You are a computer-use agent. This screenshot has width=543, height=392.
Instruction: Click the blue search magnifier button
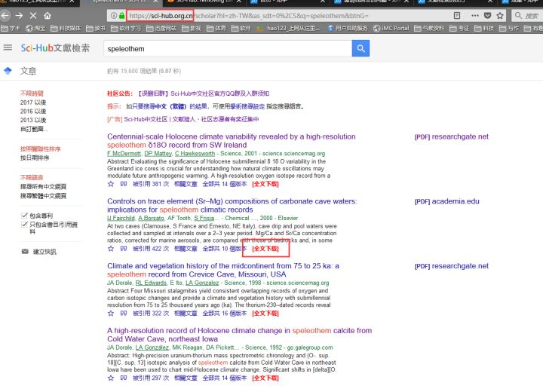(360, 48)
